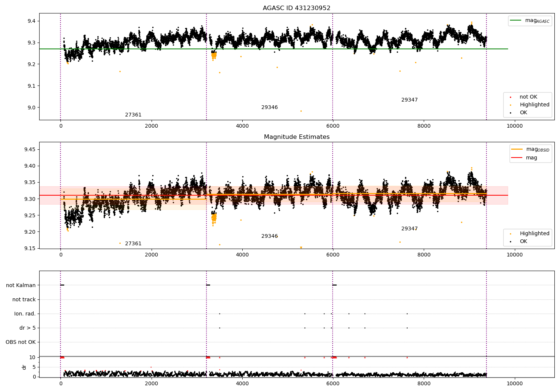Click the 'Highlighted' legend entry in top plot
The height and width of the screenshot is (392, 560).
(530, 105)
